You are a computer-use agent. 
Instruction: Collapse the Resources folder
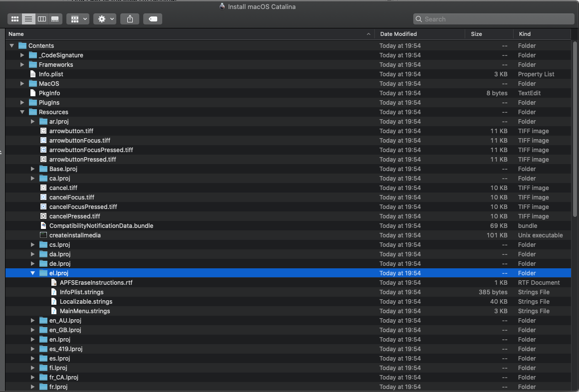21,112
